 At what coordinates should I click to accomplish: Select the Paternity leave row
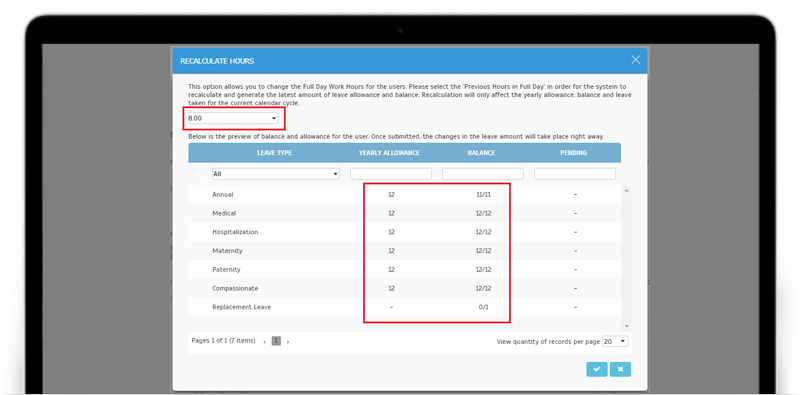click(405, 269)
